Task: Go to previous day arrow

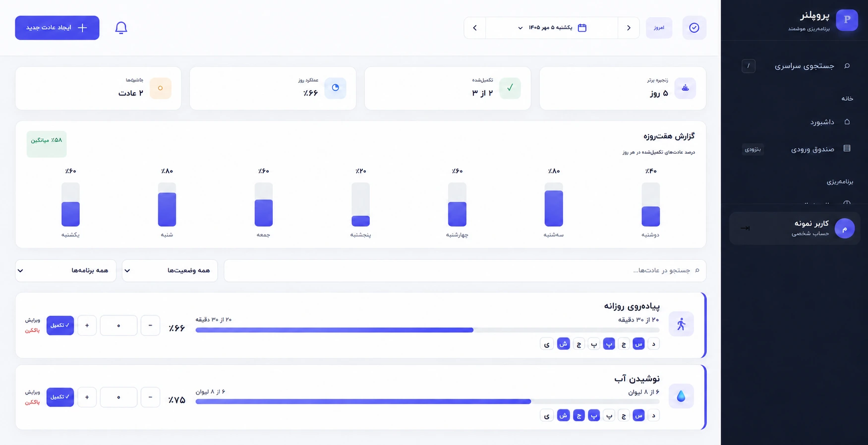Action: click(629, 28)
